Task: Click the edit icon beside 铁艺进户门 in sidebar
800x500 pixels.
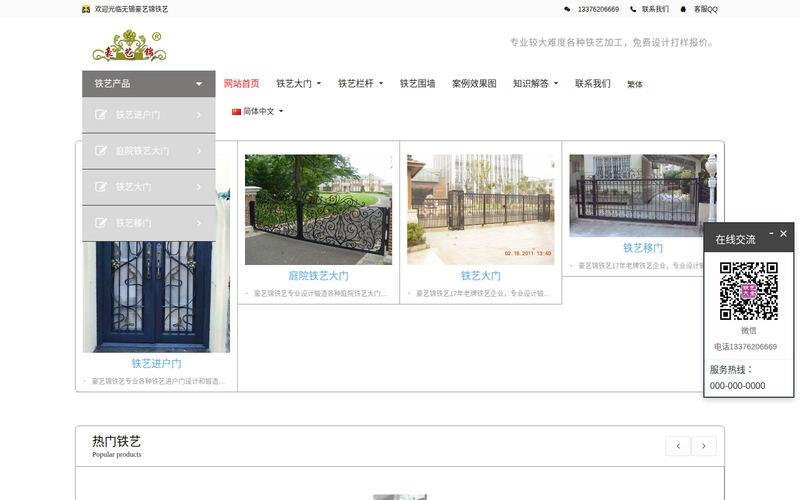Action: 101,115
